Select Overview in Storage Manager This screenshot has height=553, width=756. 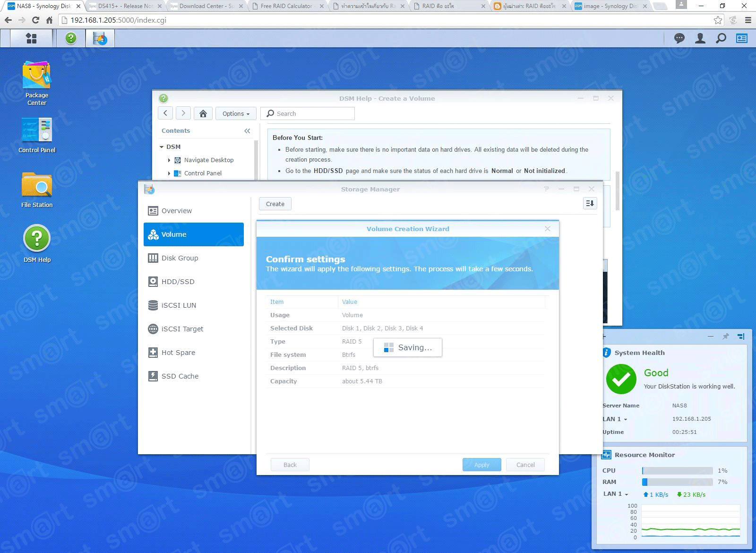[194, 211]
